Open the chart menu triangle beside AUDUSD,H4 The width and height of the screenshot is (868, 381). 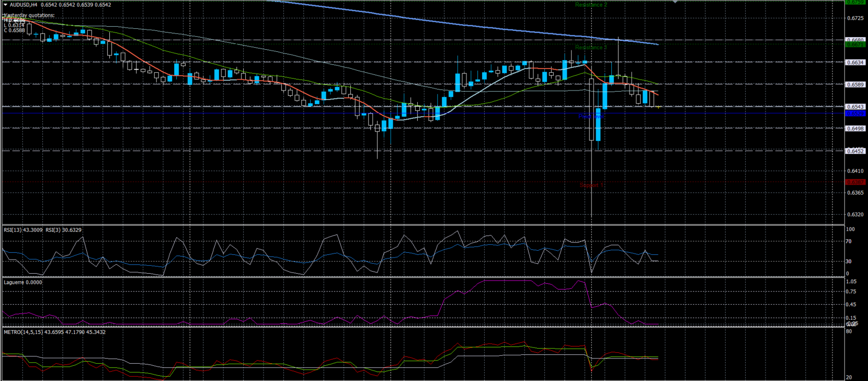point(6,5)
